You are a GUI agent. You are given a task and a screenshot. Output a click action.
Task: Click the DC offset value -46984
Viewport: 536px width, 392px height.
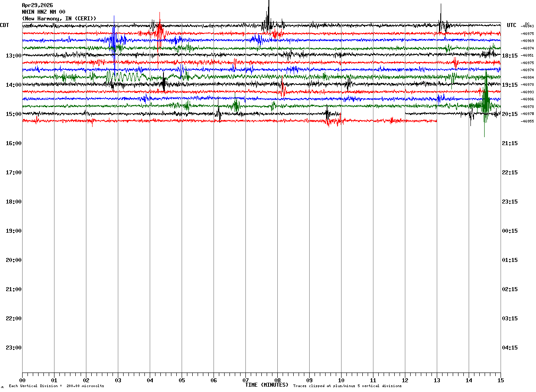pyautogui.click(x=528, y=77)
